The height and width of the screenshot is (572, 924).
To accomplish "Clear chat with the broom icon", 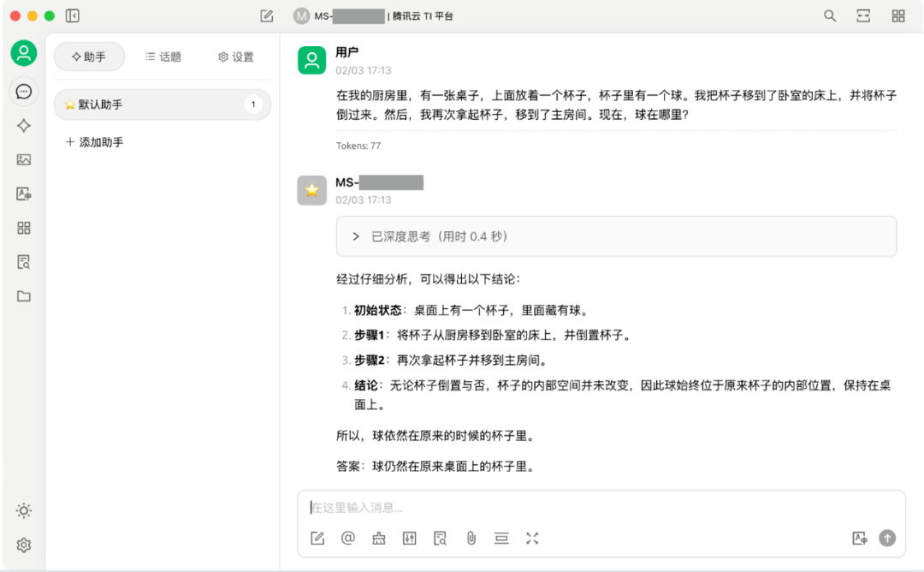I will (x=379, y=538).
